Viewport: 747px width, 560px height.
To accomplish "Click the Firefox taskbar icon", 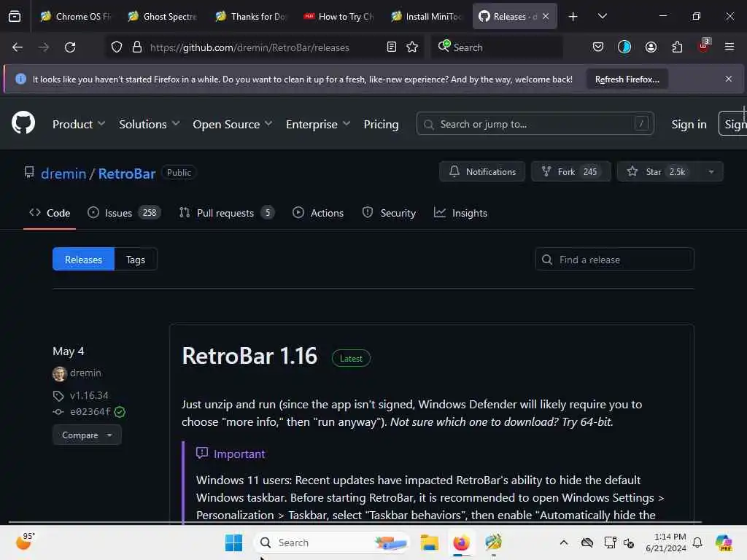I will tap(461, 542).
